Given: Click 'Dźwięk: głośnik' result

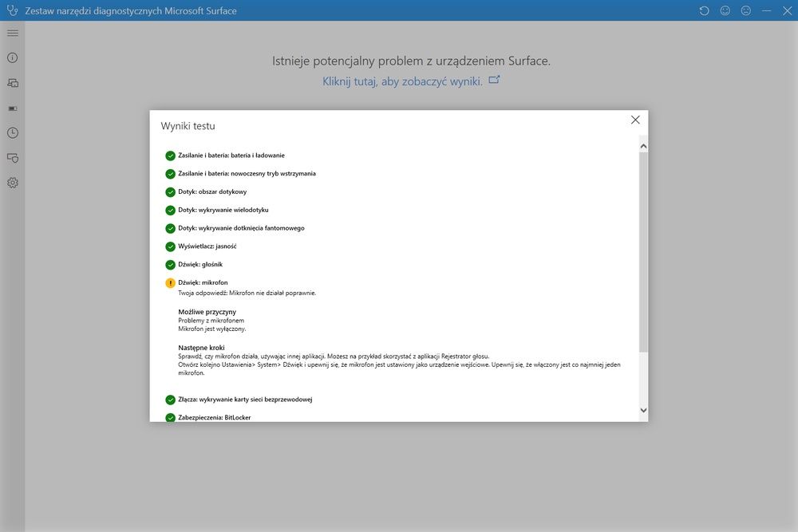Looking at the screenshot, I should [200, 265].
